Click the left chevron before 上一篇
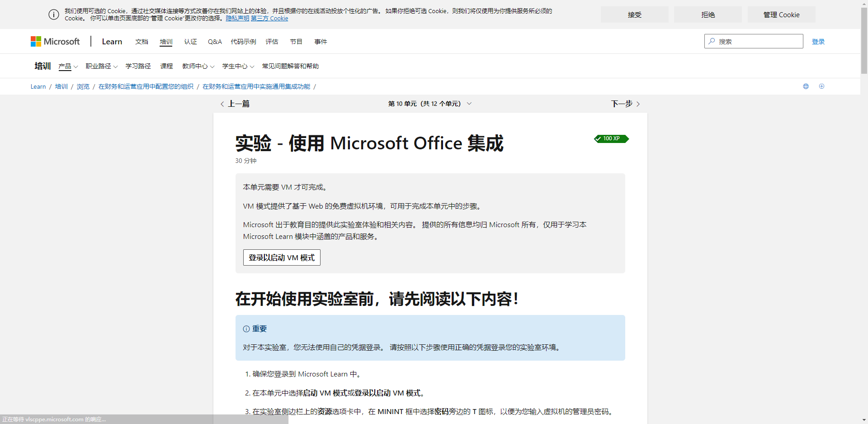The height and width of the screenshot is (424, 868). coord(222,104)
